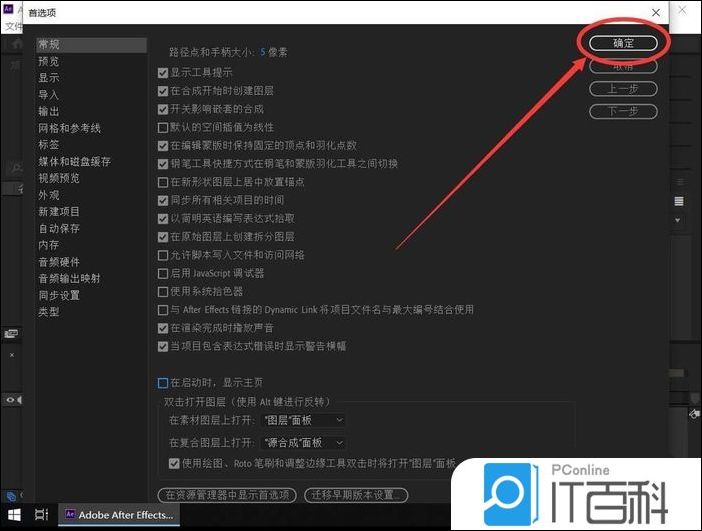Open the 媒体和磁盘缓存 preferences category
The height and width of the screenshot is (531, 702).
click(74, 162)
